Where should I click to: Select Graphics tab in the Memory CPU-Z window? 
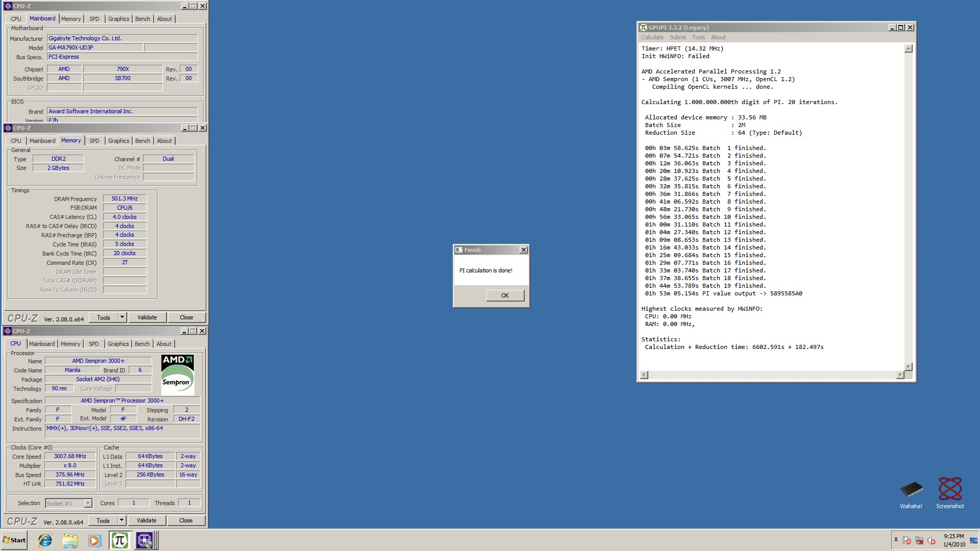coord(119,141)
